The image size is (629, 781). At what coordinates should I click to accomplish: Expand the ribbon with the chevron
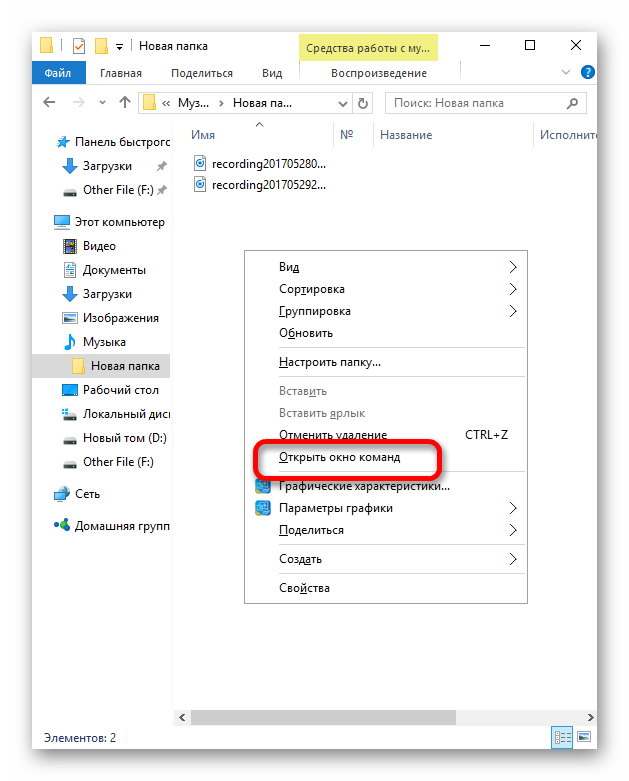tap(566, 73)
